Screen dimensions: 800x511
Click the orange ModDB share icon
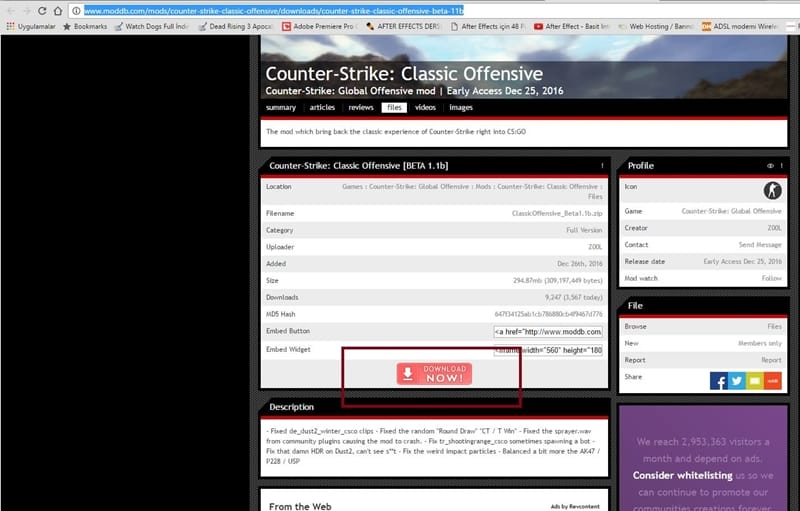click(x=773, y=380)
